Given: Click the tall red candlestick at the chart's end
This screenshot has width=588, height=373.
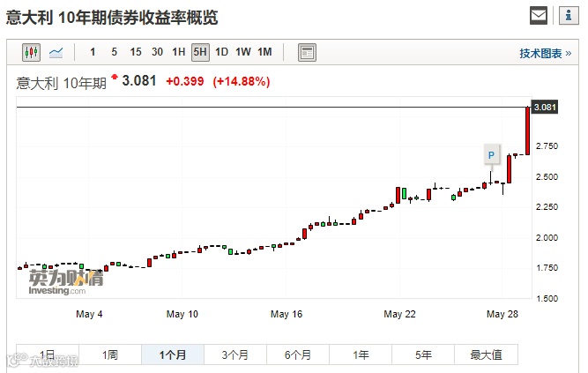Looking at the screenshot, I should (528, 131).
